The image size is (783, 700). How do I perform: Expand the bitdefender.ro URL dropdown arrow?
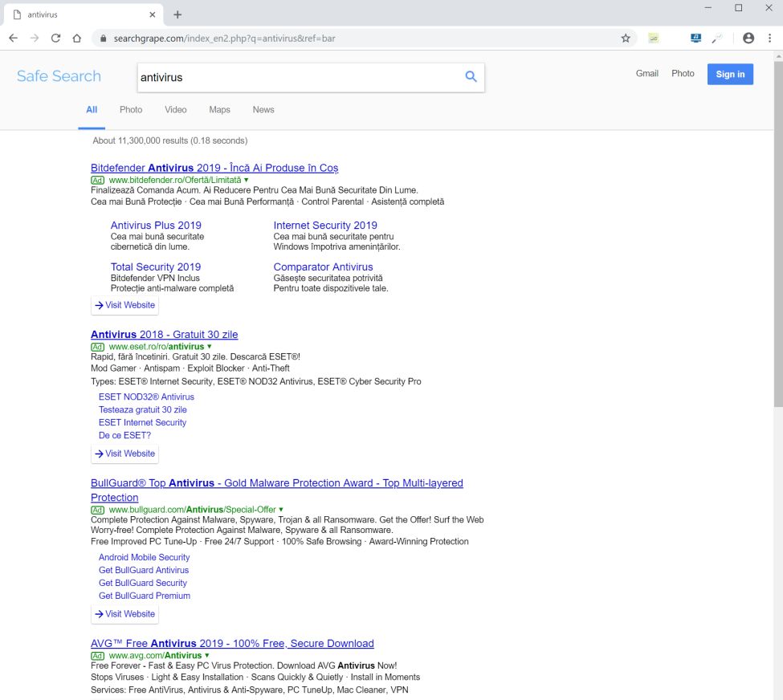[247, 180]
